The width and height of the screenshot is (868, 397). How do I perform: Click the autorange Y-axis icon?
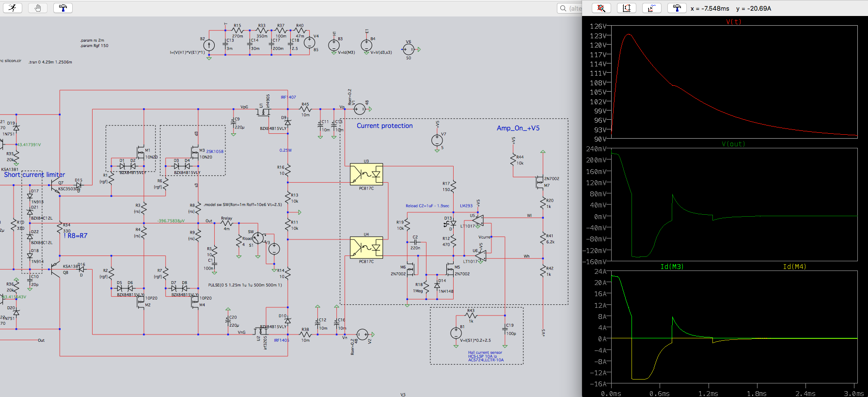pos(627,8)
